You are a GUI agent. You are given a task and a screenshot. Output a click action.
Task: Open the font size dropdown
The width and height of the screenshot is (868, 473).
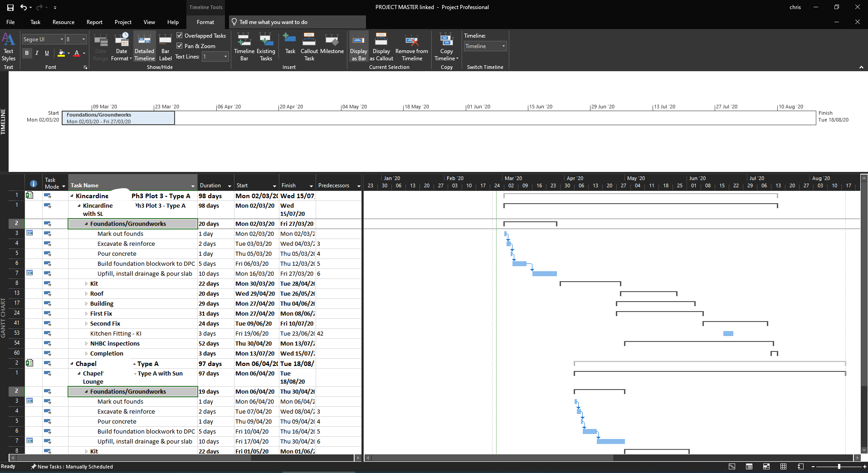click(83, 39)
